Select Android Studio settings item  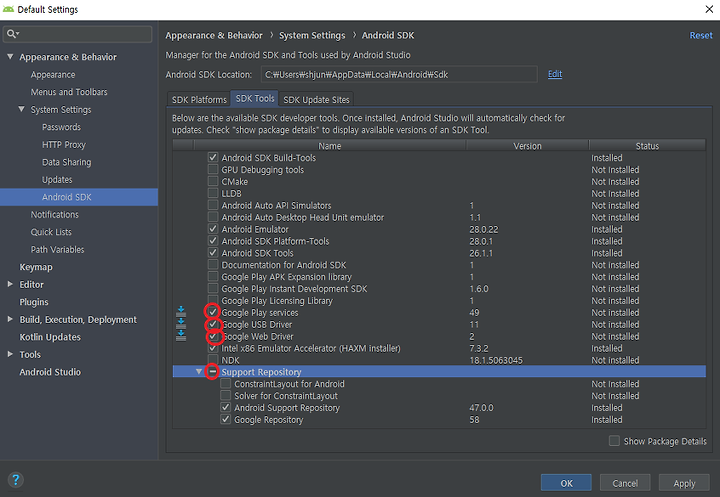tap(50, 372)
